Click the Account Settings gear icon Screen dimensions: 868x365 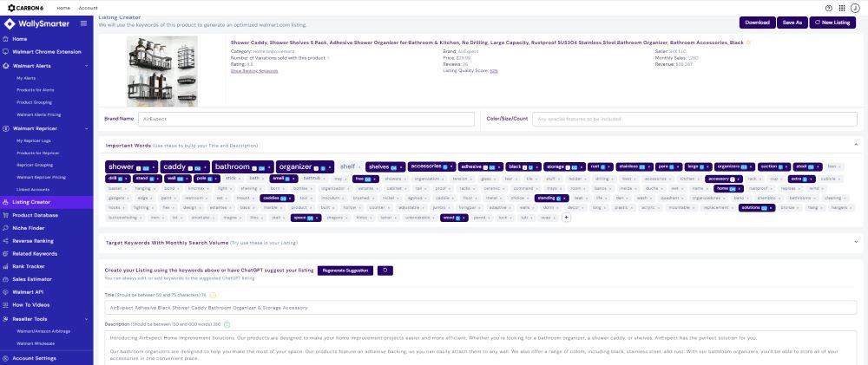click(5, 358)
